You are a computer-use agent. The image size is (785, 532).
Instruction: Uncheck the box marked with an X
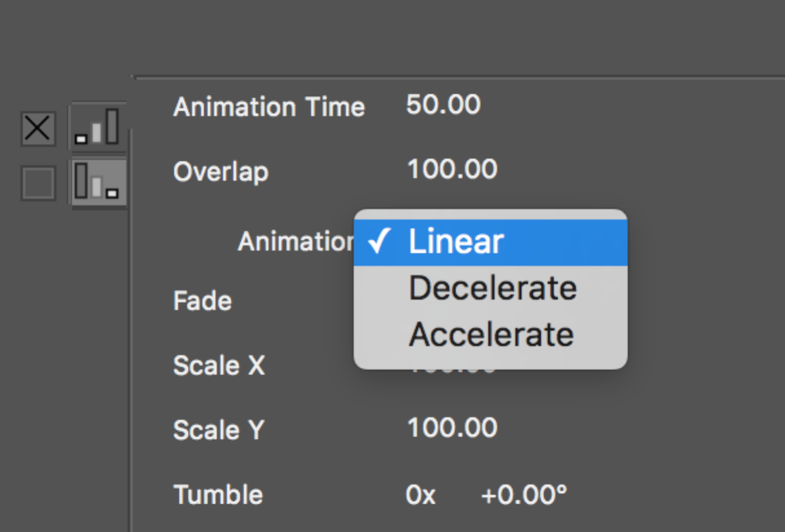point(38,128)
